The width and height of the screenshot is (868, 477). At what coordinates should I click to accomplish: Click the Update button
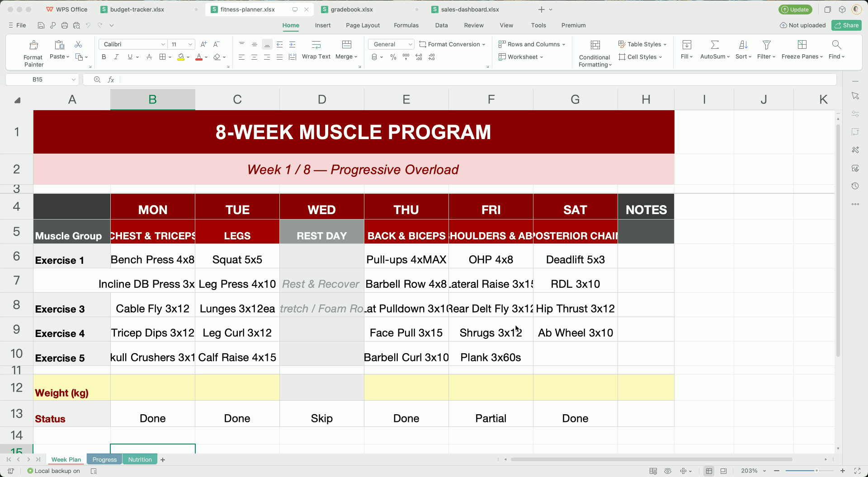point(795,9)
